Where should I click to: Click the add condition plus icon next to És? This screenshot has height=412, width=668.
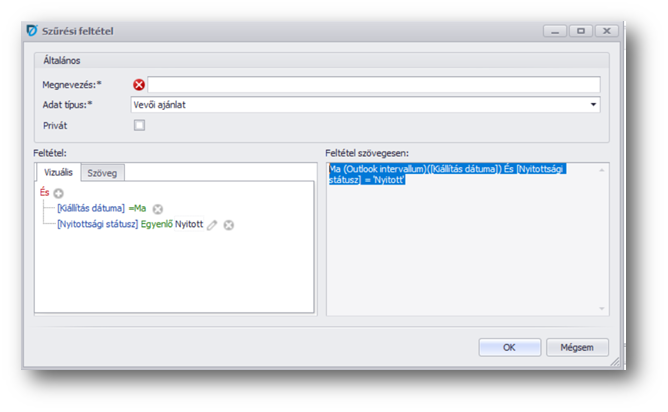pyautogui.click(x=59, y=191)
